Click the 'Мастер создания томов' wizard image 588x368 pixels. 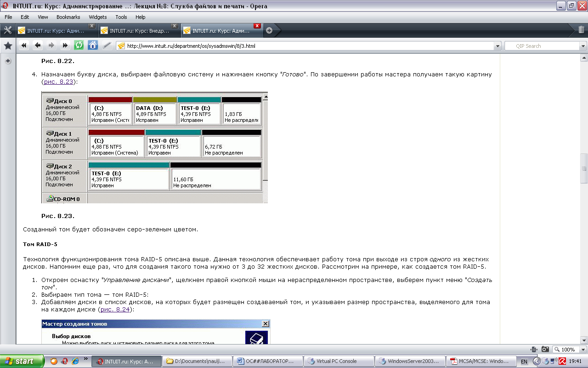tap(156, 332)
